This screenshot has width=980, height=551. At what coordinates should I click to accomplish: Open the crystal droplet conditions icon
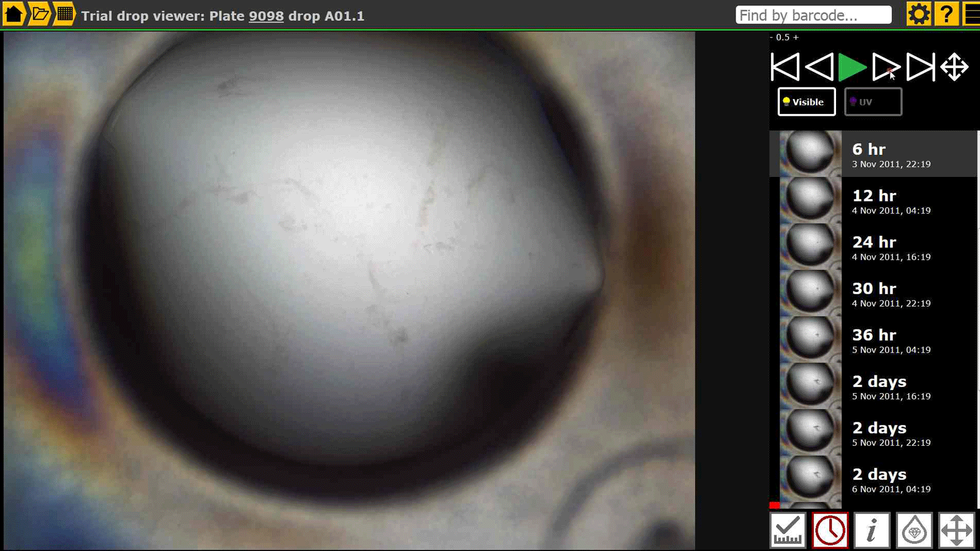(x=914, y=530)
